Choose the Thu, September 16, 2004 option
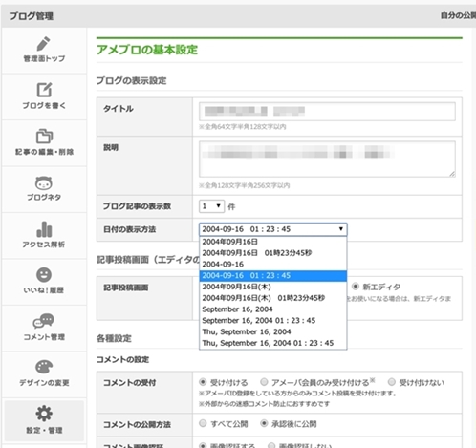 (x=273, y=331)
